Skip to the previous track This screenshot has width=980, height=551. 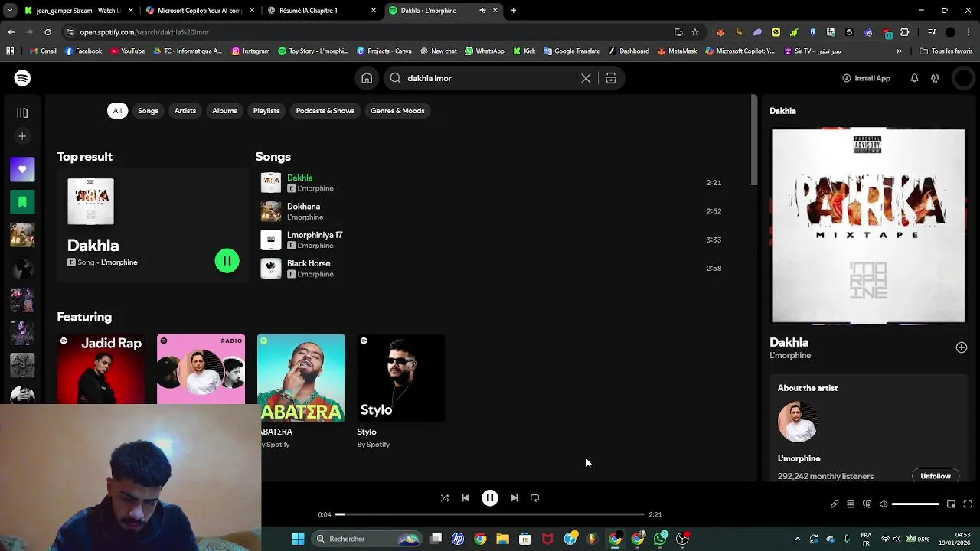[x=465, y=498]
